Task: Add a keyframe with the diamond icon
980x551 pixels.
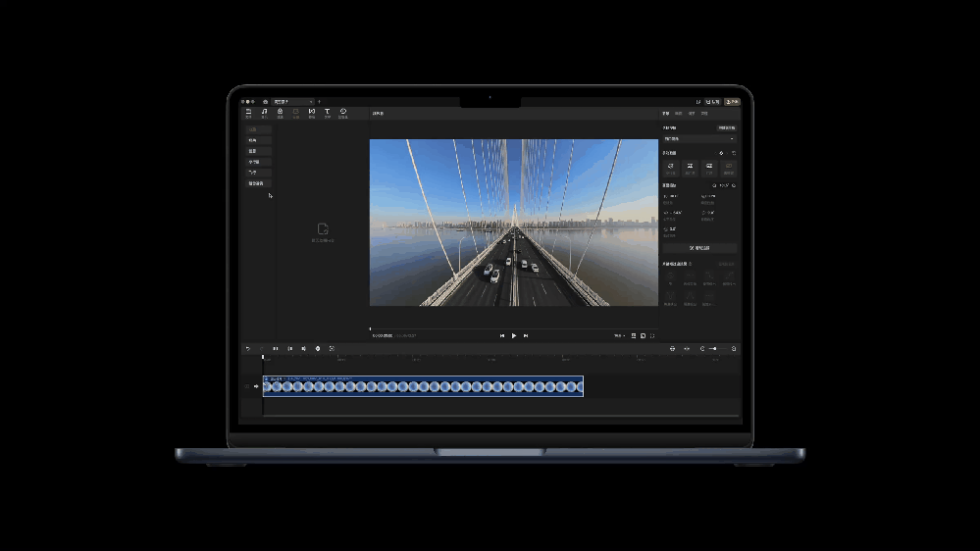Action: 721,153
